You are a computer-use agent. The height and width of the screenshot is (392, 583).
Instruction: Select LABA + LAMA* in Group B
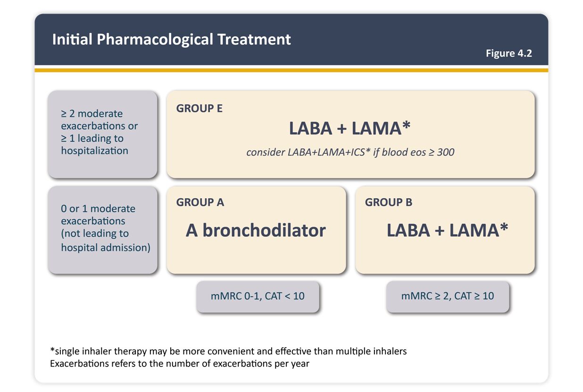447,230
